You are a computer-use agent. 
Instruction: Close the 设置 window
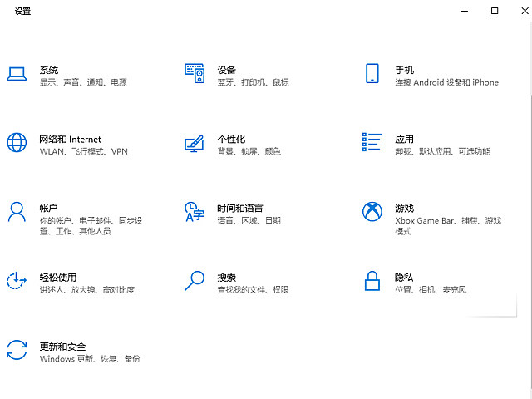[525, 11]
